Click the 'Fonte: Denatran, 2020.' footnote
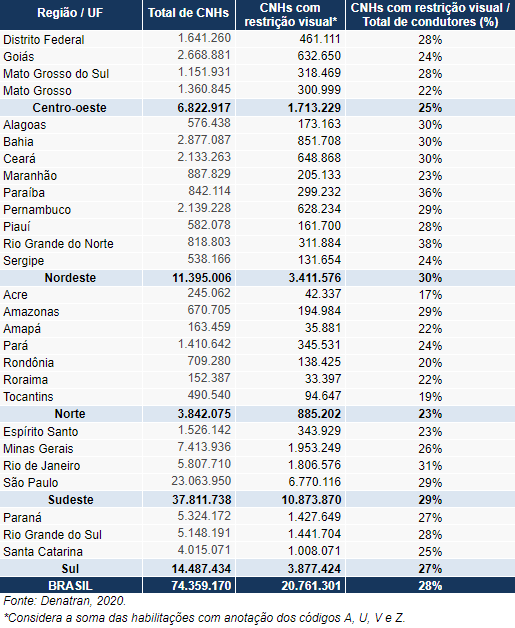Screen dimensions: 515x628 coord(64,601)
